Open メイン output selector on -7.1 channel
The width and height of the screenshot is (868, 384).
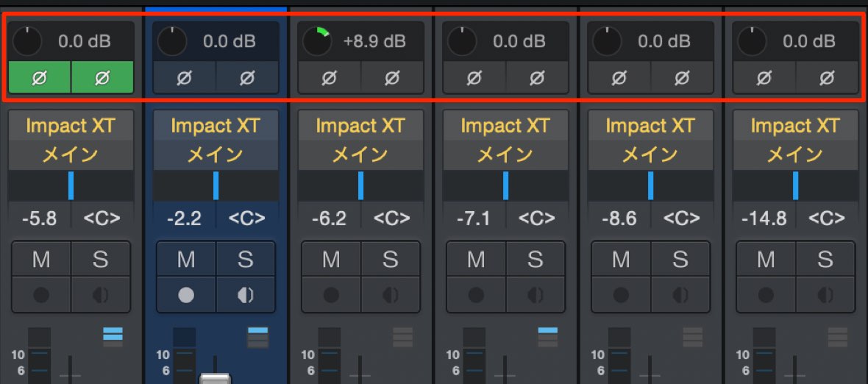(506, 155)
